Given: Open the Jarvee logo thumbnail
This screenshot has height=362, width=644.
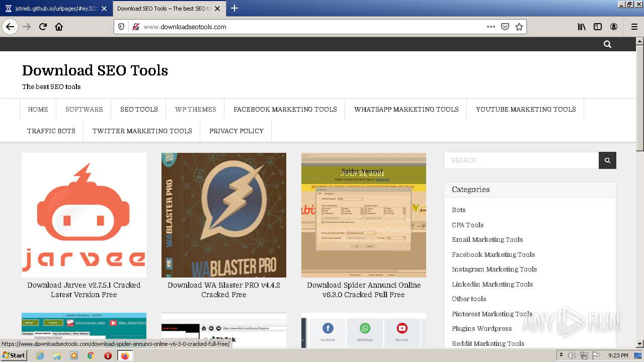Looking at the screenshot, I should pyautogui.click(x=84, y=215).
